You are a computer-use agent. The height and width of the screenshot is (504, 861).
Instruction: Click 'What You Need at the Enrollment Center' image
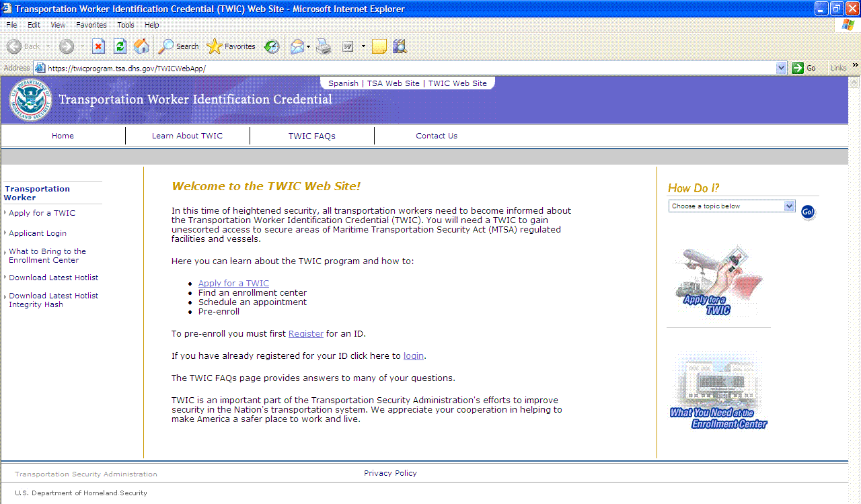[718, 390]
